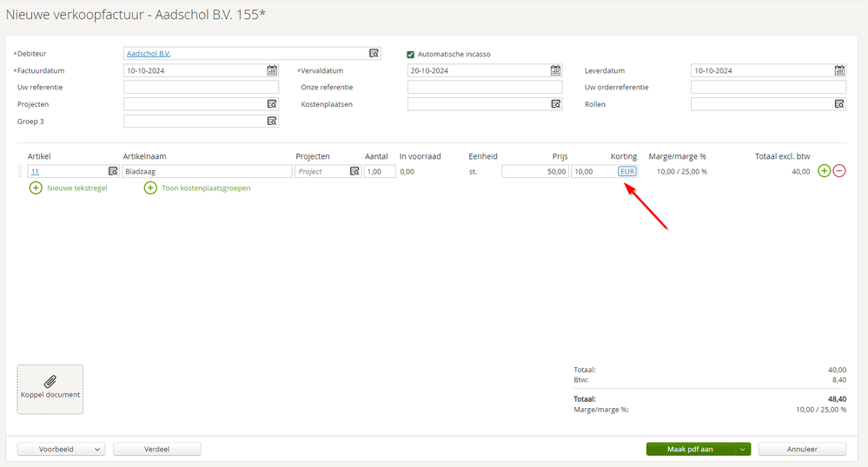This screenshot has width=868, height=467.
Task: Open the article 11 link
Action: [35, 172]
